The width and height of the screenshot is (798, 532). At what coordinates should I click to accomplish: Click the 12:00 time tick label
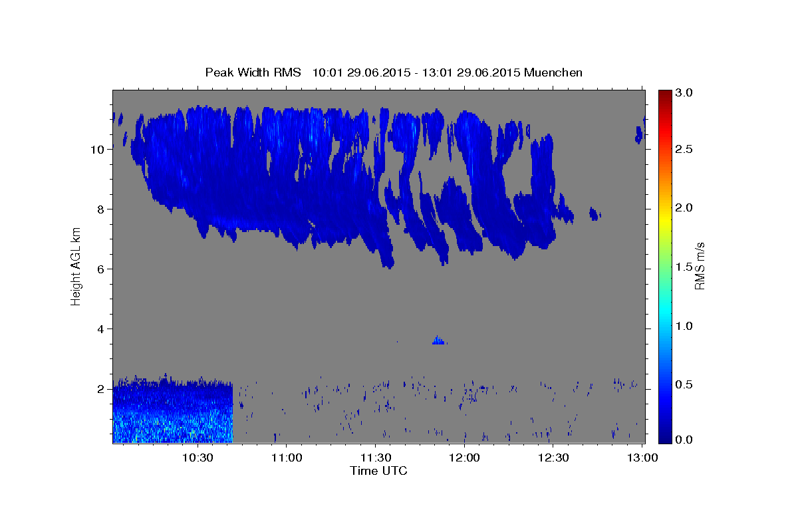point(464,458)
